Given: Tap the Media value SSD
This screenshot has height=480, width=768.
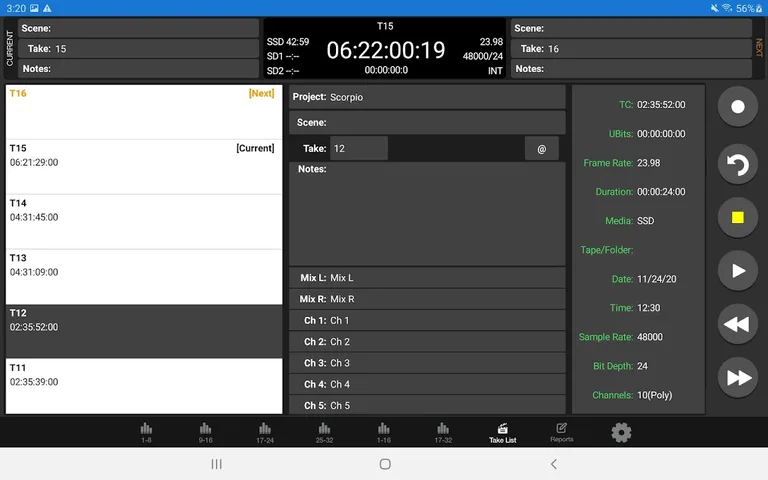Looking at the screenshot, I should point(646,220).
